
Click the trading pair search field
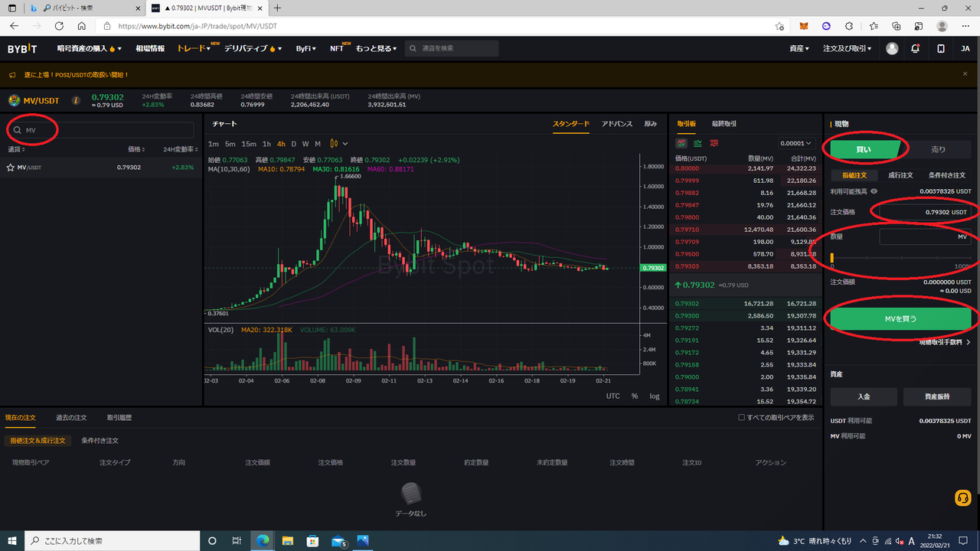pyautogui.click(x=102, y=130)
